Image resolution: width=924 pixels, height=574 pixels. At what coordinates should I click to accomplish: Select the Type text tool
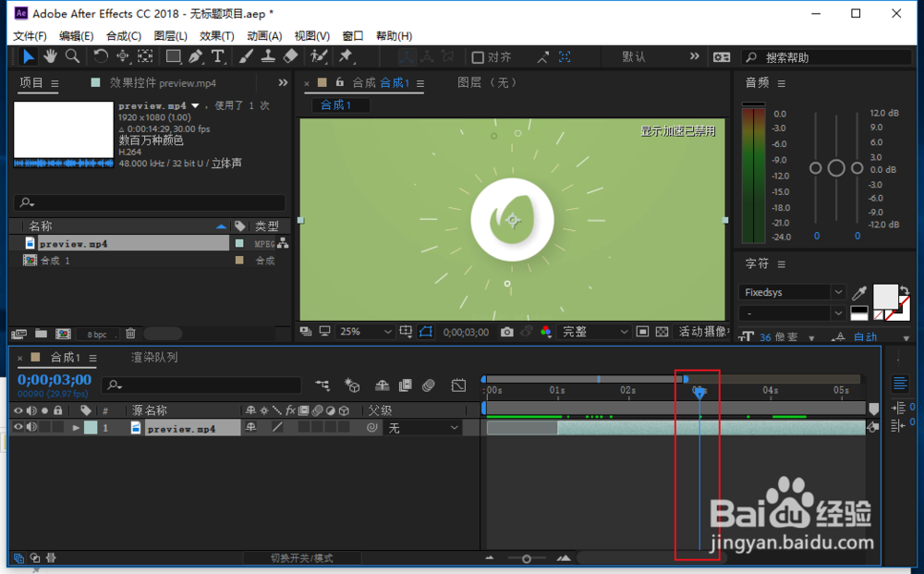(217, 56)
